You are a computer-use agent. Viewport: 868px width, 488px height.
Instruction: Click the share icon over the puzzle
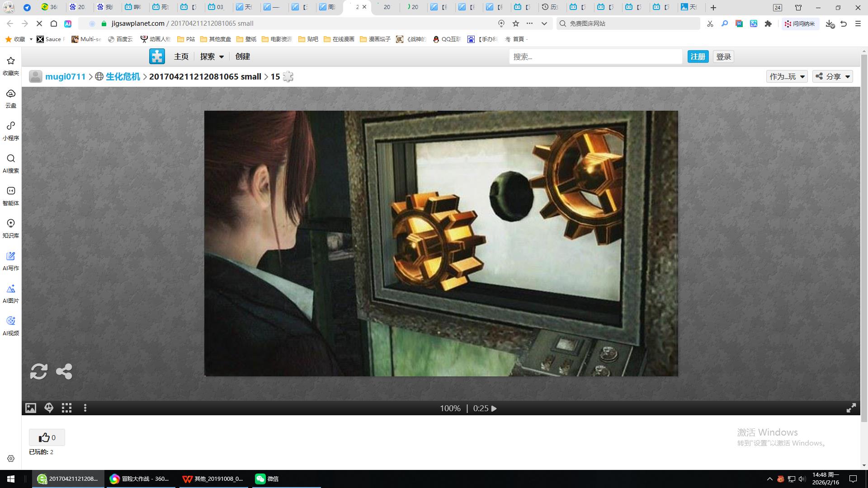click(64, 371)
